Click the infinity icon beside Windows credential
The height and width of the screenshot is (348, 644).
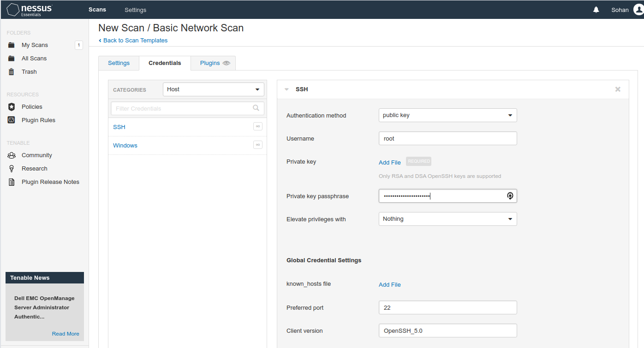tap(257, 145)
